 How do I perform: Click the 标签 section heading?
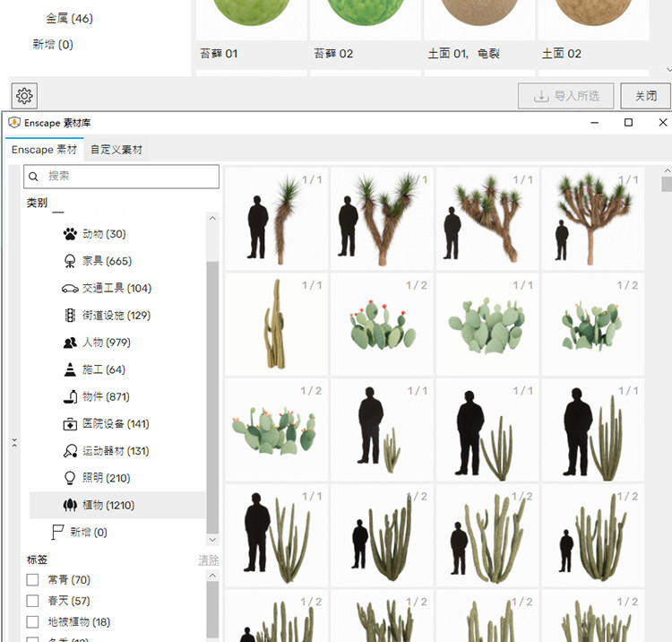tap(38, 560)
